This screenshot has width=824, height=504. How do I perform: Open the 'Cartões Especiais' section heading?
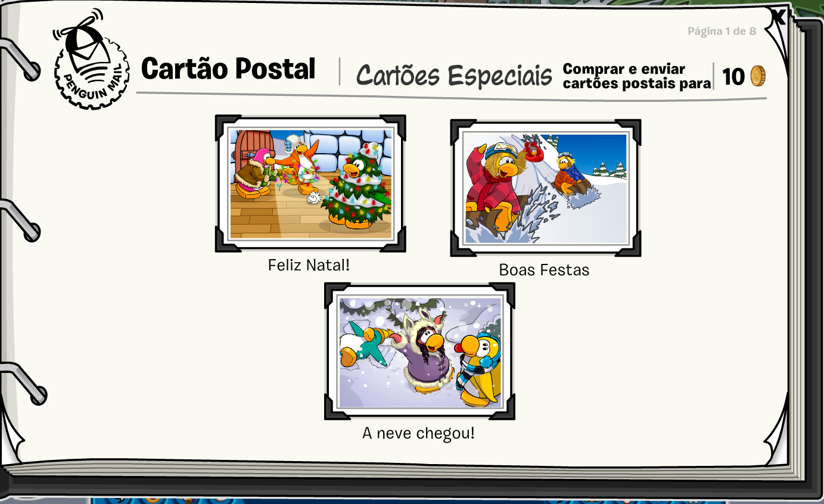[x=454, y=75]
